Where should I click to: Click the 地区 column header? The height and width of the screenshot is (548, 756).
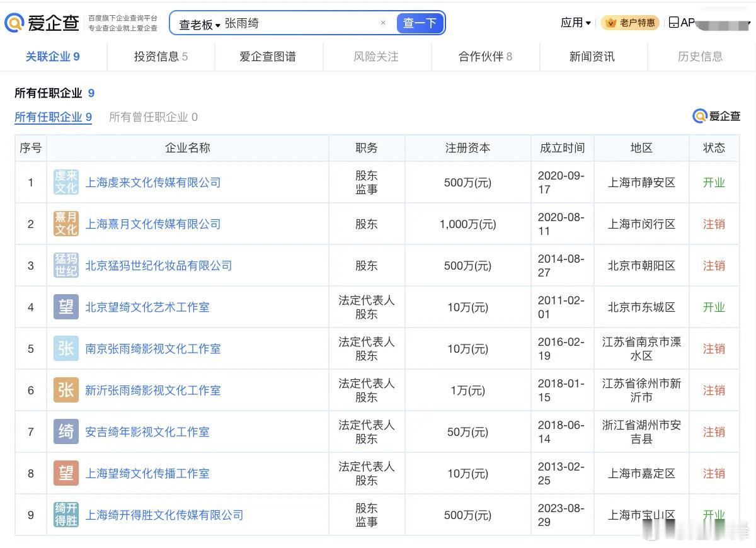641,148
